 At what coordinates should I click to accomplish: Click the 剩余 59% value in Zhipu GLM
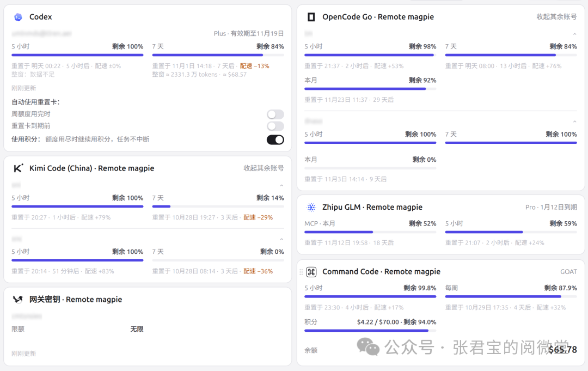pos(563,223)
